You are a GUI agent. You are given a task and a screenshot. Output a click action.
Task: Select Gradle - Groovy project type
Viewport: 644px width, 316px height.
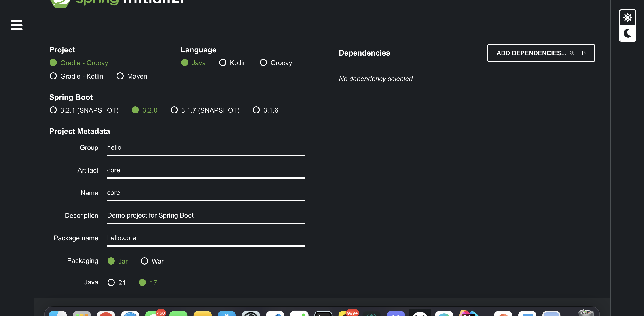pyautogui.click(x=79, y=62)
